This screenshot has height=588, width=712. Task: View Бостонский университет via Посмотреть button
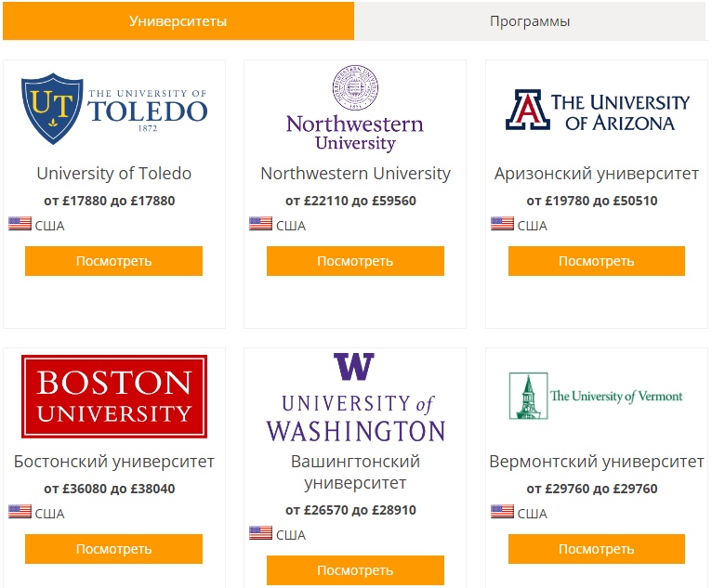pos(114,549)
